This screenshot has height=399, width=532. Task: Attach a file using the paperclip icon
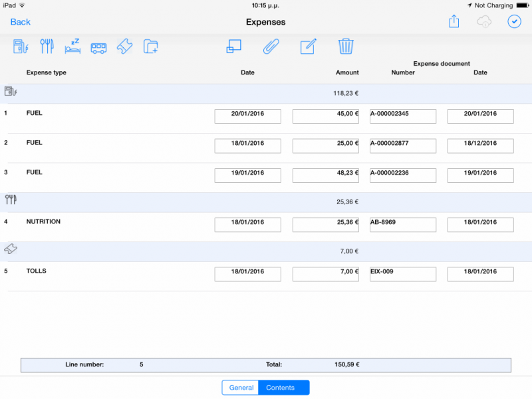[271, 47]
